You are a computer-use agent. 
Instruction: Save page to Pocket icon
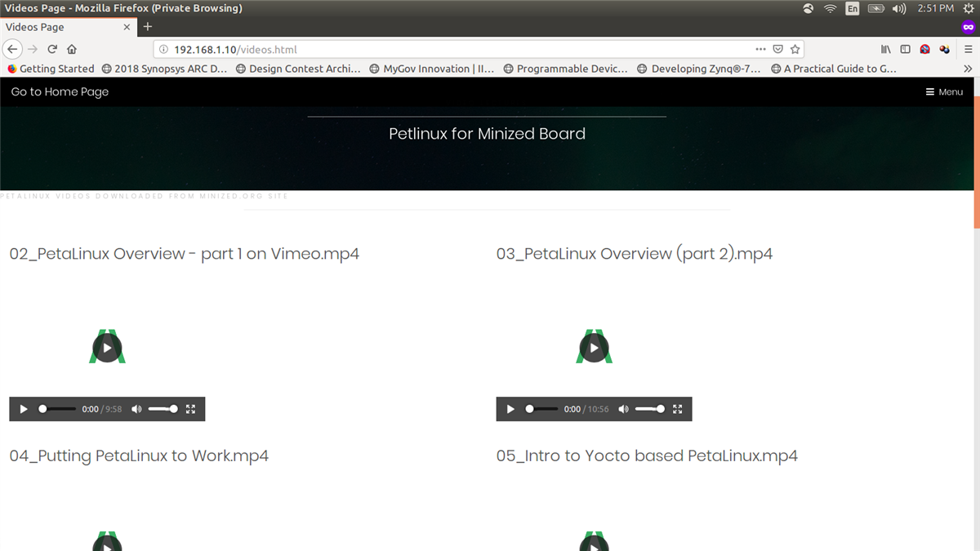coord(778,49)
